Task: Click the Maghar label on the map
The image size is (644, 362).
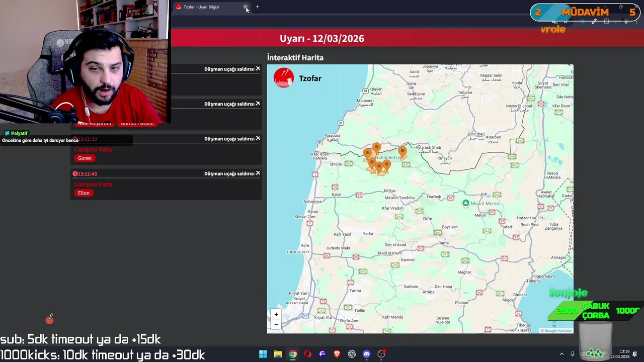Action: pos(464,272)
